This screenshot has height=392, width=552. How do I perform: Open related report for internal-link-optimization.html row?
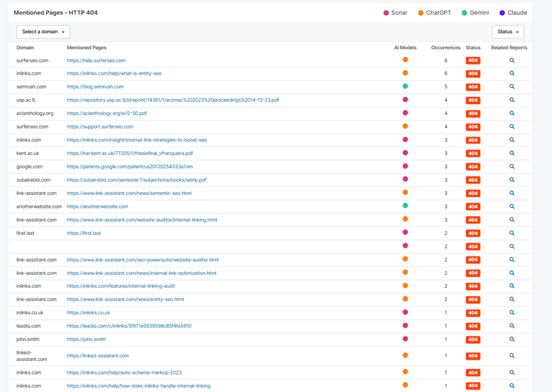click(x=512, y=273)
